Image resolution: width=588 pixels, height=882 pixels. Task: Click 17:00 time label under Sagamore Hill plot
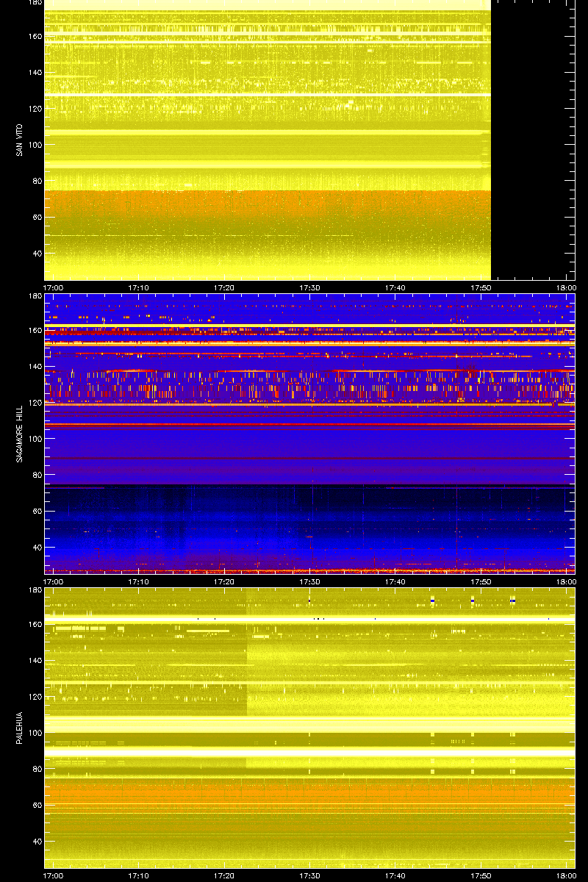coord(53,581)
